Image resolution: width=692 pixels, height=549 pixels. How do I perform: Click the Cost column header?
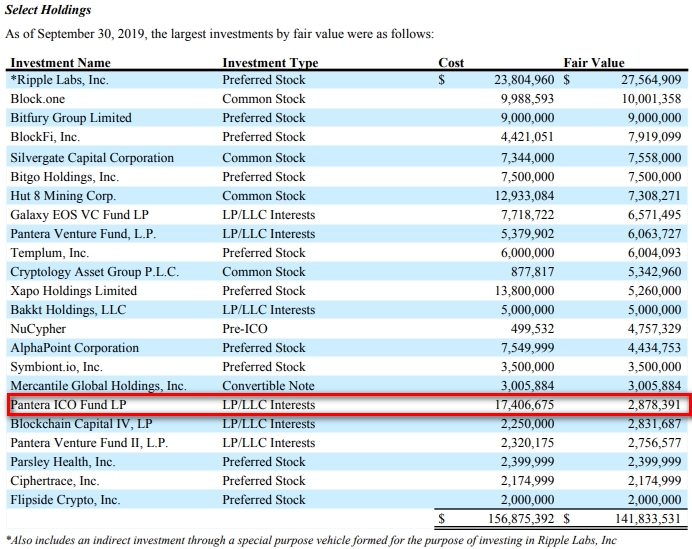(451, 63)
